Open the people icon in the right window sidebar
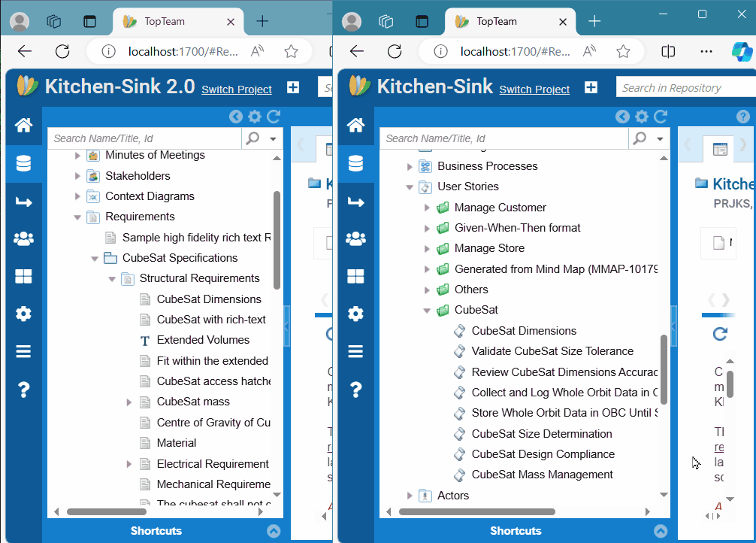756x543 pixels. tap(355, 238)
